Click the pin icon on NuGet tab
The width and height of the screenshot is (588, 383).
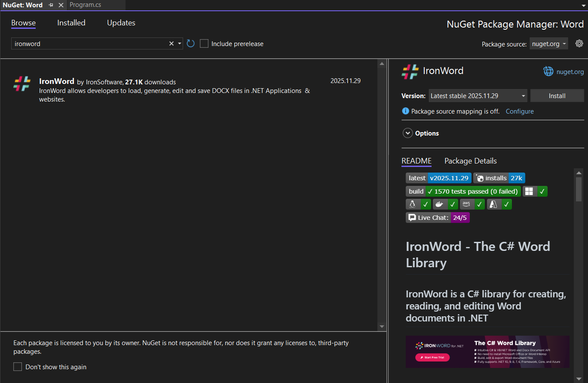[x=51, y=5]
